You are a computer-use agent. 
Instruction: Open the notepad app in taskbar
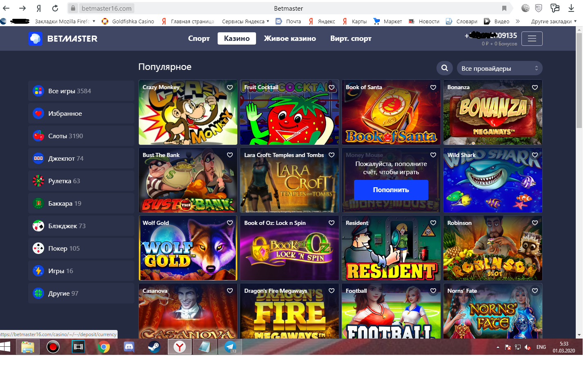pyautogui.click(x=205, y=347)
